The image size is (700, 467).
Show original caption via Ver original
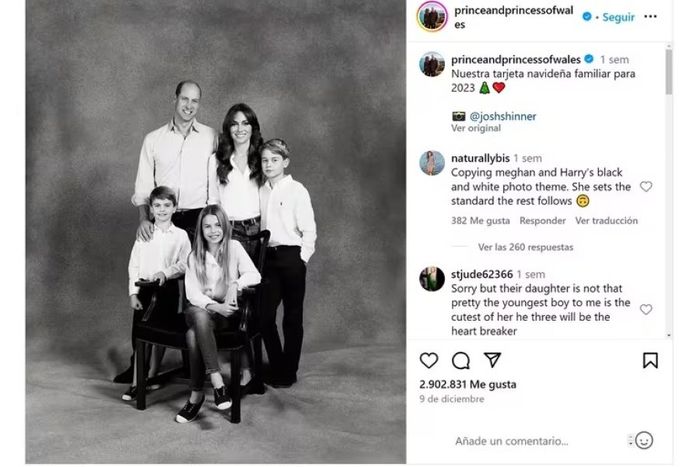coord(473,129)
